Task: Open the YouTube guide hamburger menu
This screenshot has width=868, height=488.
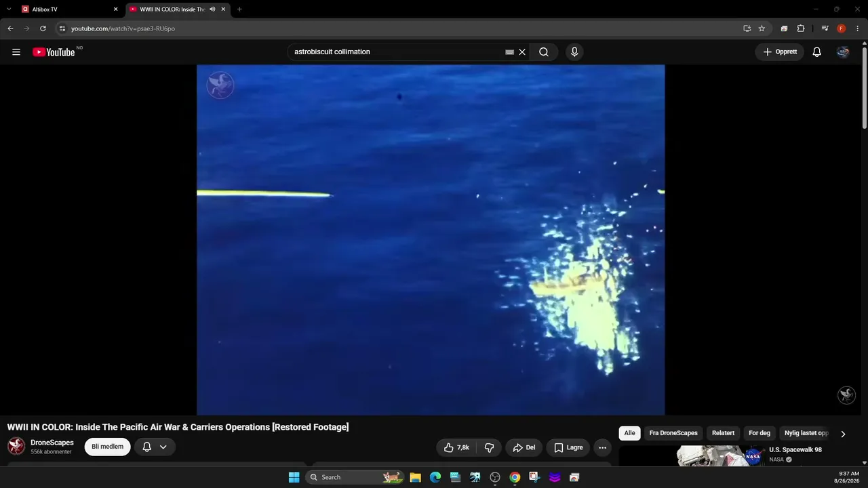Action: [16, 52]
